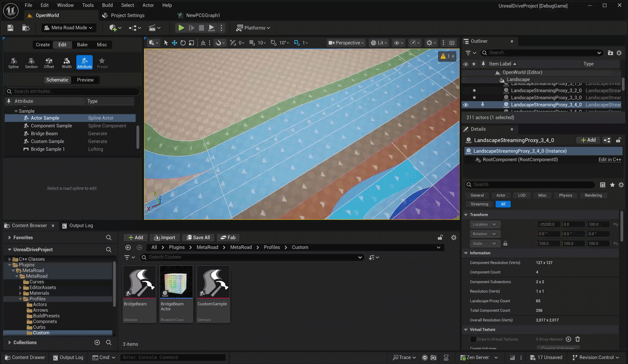
Task: Enable the All filter in Details
Action: click(503, 204)
